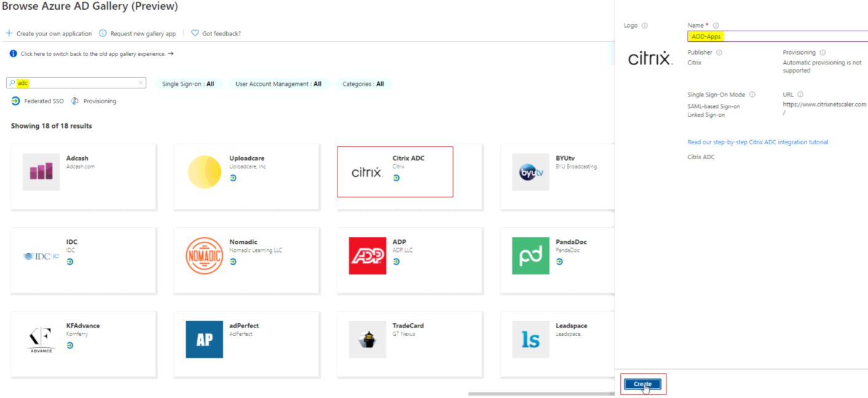
Task: Click the Nomadic federated SSO badge
Action: click(233, 261)
